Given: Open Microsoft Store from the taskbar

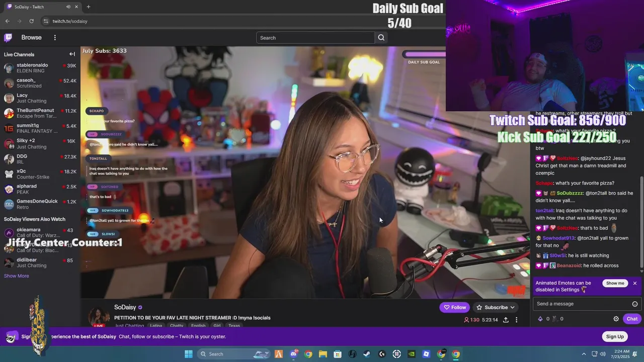Looking at the screenshot, I should [x=338, y=354].
